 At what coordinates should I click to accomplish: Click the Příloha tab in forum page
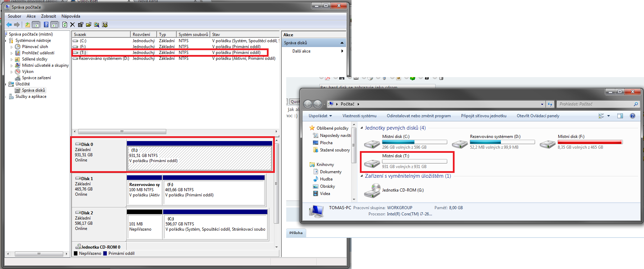tap(296, 233)
